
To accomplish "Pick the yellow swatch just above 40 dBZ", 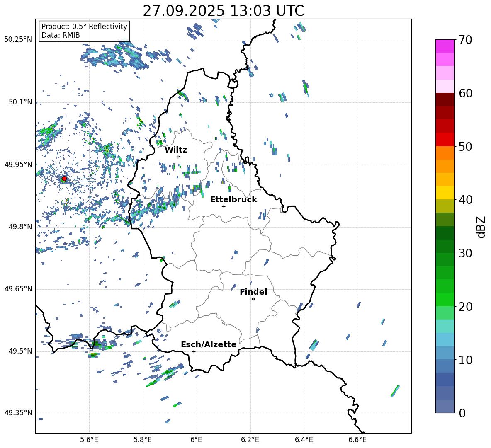I will [445, 193].
